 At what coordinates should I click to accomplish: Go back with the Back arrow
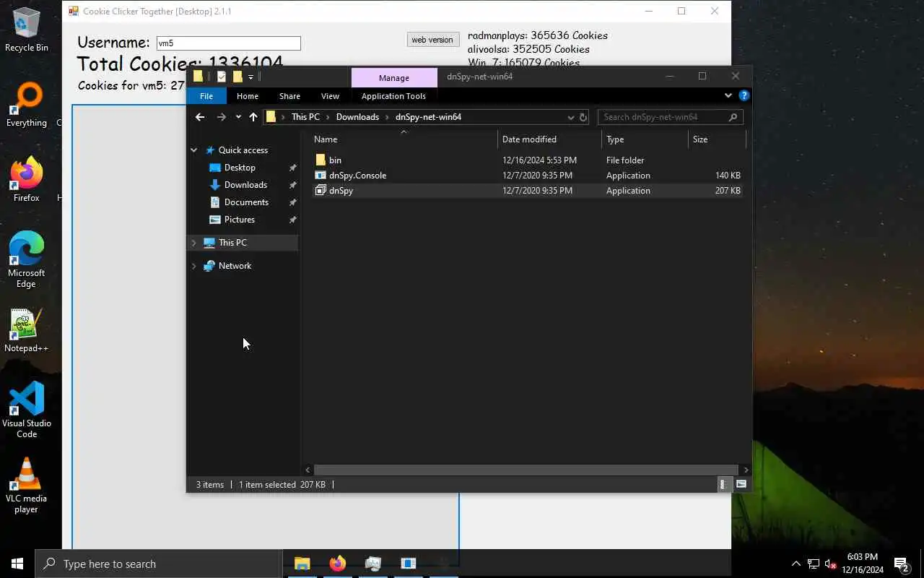click(200, 117)
